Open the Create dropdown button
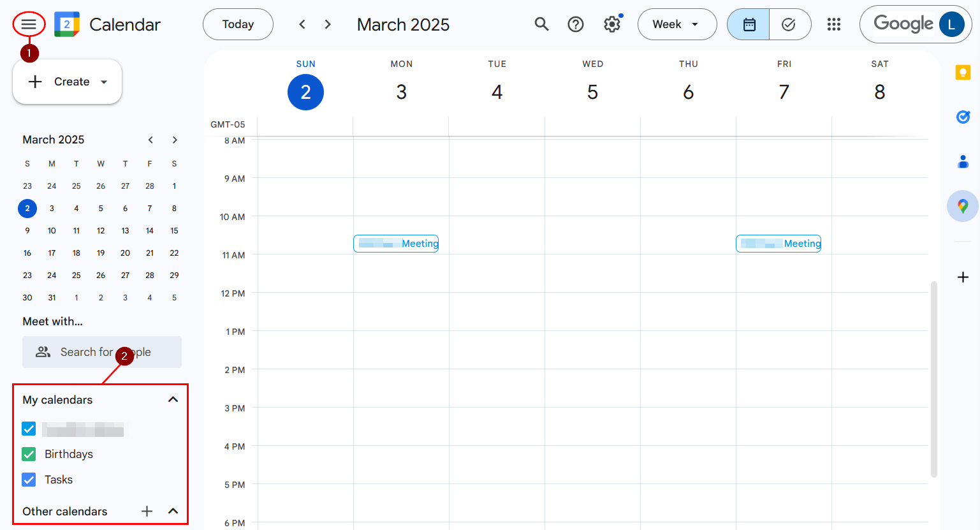Viewport: 980px width, 530px height. pos(67,82)
